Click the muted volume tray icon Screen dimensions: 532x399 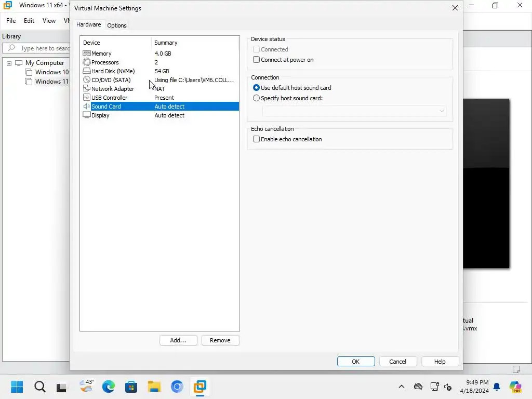pyautogui.click(x=448, y=387)
